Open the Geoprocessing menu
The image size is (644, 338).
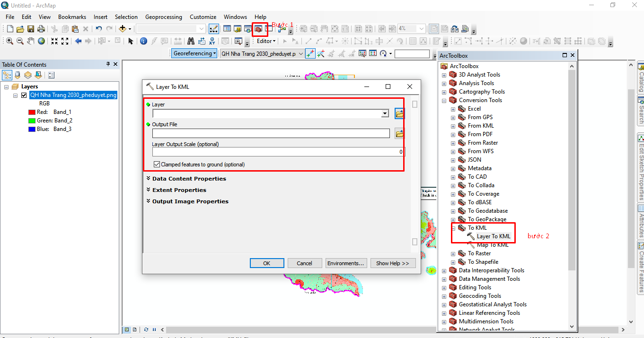(163, 17)
